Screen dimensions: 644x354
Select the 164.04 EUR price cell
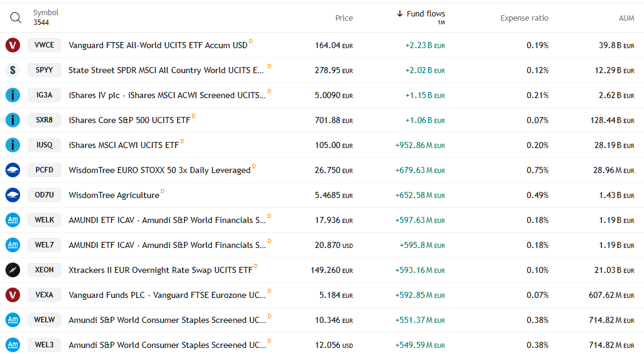[x=334, y=45]
